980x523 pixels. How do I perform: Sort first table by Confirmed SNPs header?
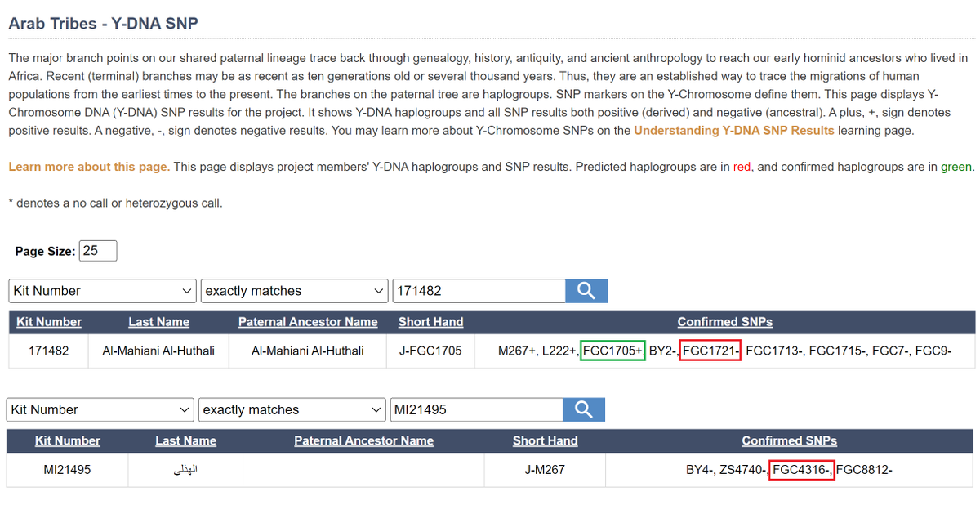(725, 322)
